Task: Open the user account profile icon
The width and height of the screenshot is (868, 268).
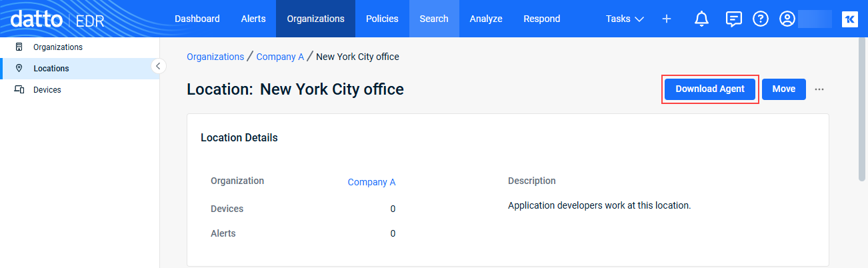Action: 787,19
